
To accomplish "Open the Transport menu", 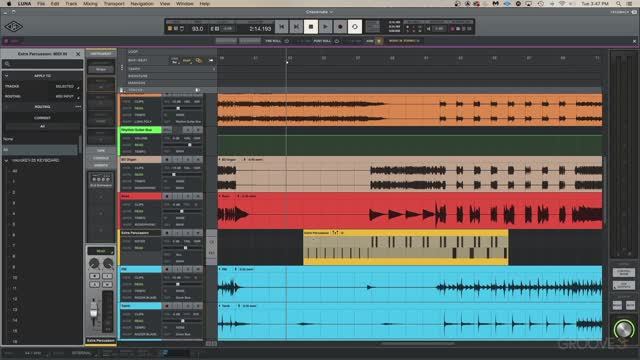I will tap(114, 4).
